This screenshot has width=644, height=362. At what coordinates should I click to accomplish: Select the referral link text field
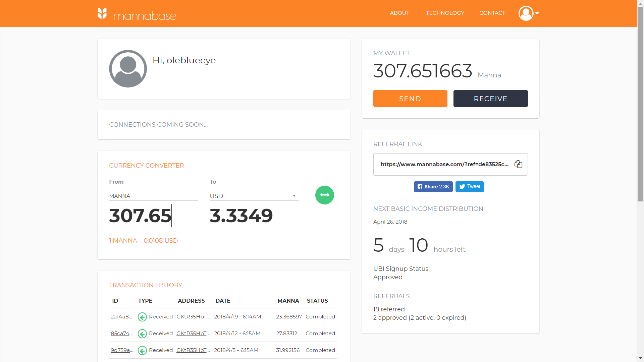(x=441, y=164)
